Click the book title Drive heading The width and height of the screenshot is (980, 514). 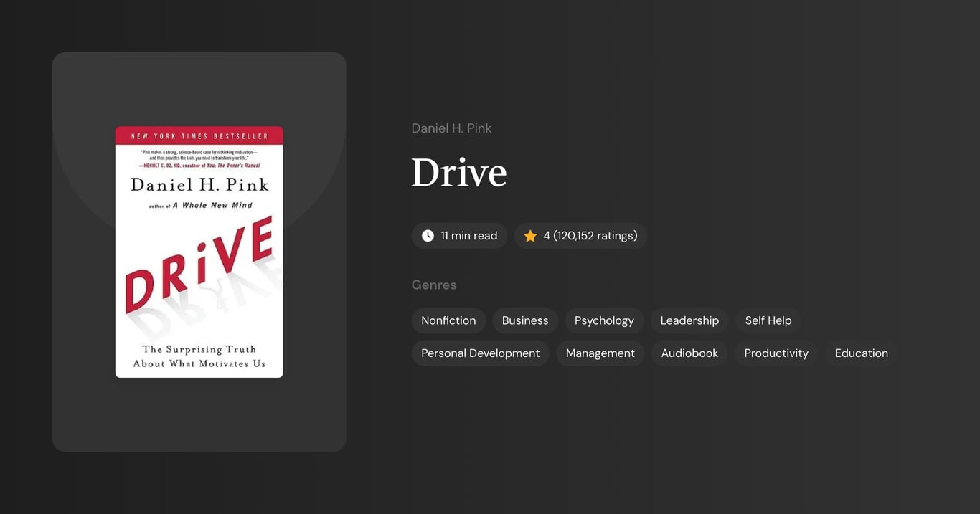tap(459, 173)
